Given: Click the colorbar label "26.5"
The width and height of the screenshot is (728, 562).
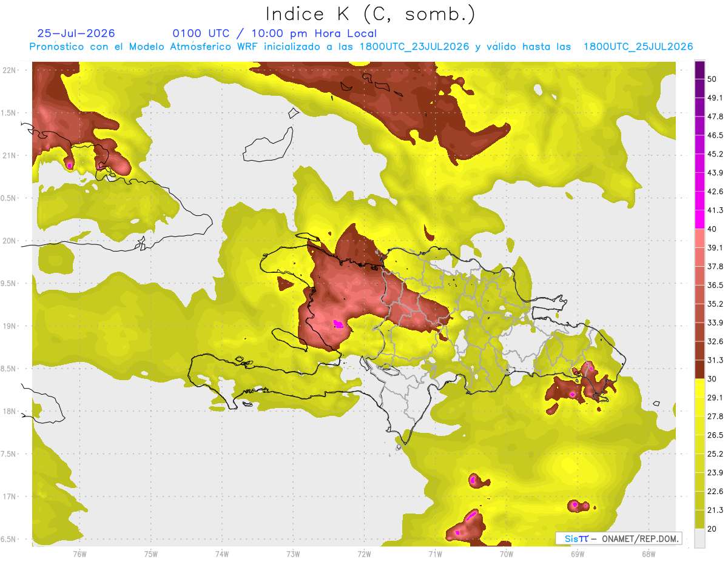Looking at the screenshot, I should (715, 435).
